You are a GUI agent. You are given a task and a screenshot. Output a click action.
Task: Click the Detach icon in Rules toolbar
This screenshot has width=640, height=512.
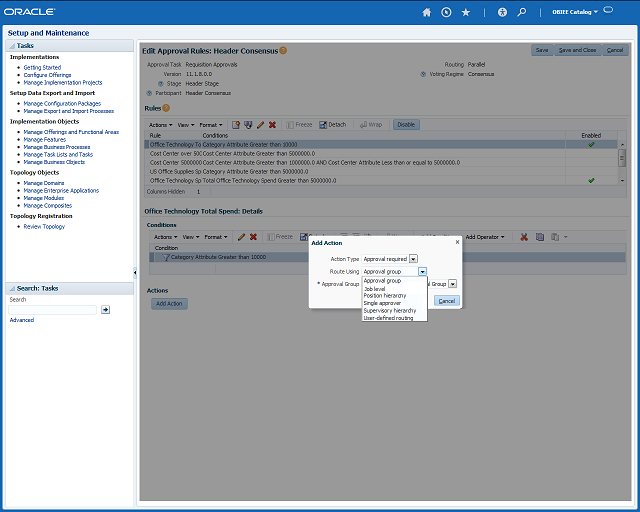pos(323,125)
